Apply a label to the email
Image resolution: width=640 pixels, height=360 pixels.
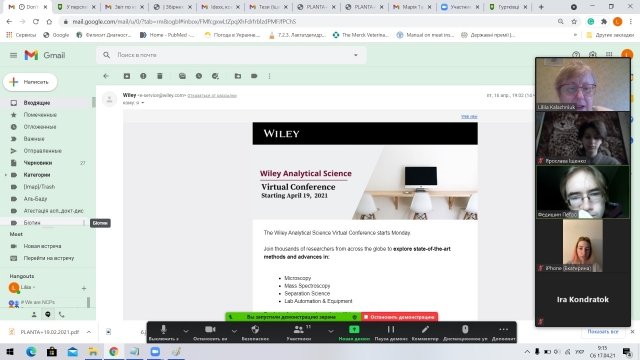[x=254, y=76]
